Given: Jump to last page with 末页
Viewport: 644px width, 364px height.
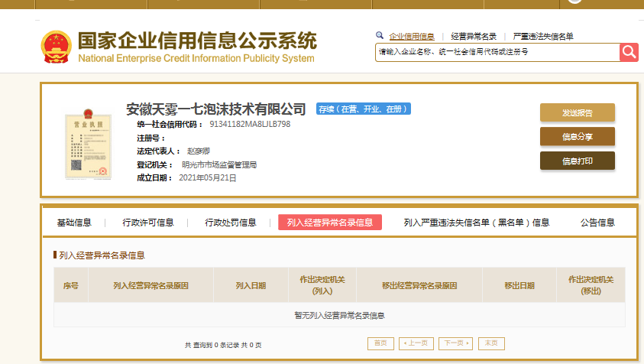Looking at the screenshot, I should 491,343.
